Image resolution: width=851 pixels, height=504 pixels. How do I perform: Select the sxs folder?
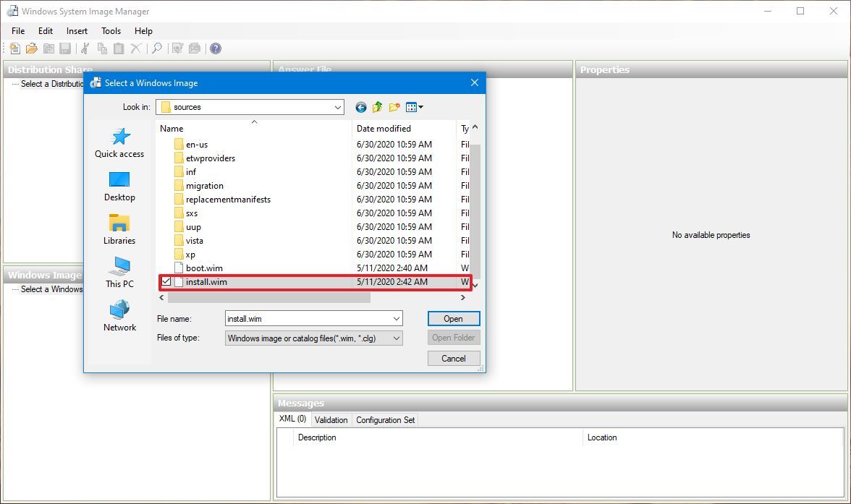pyautogui.click(x=191, y=213)
